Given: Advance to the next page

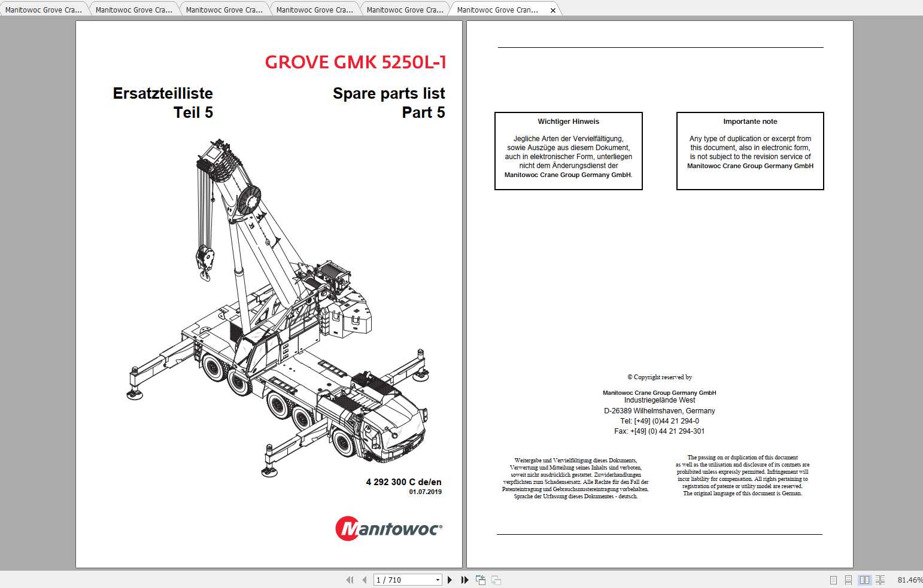Looking at the screenshot, I should click(x=450, y=580).
